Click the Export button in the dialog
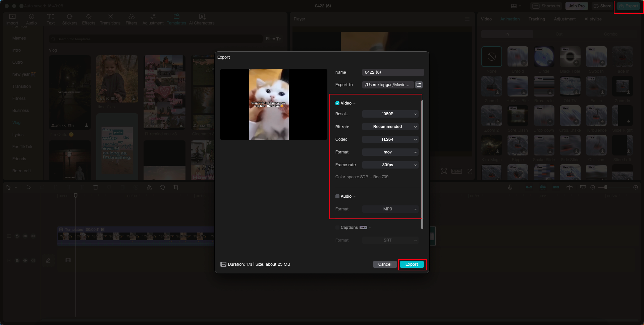 pos(412,264)
